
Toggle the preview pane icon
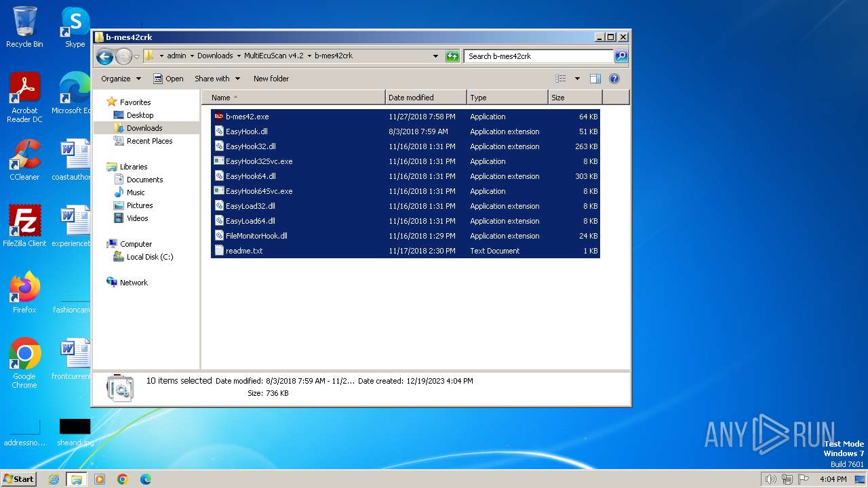point(595,79)
